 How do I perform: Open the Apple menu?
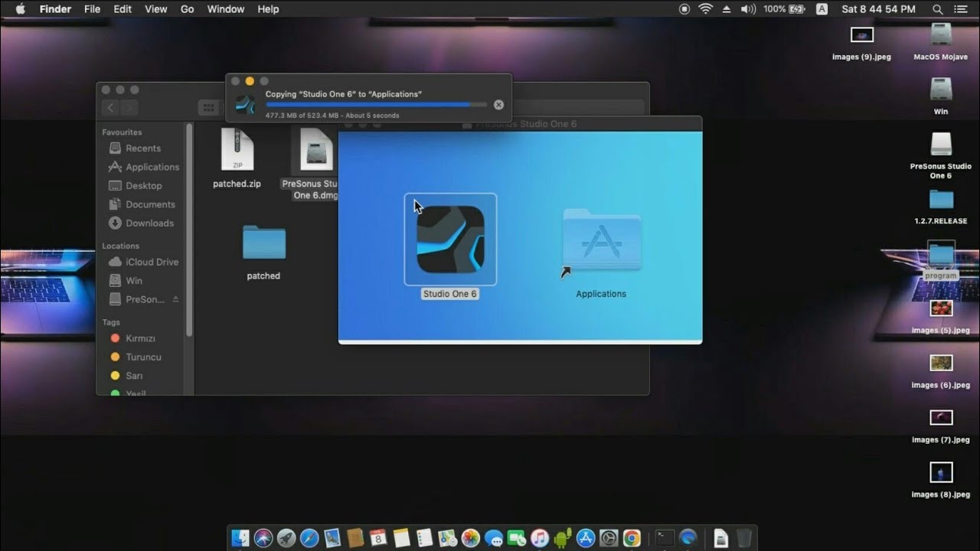pyautogui.click(x=20, y=9)
